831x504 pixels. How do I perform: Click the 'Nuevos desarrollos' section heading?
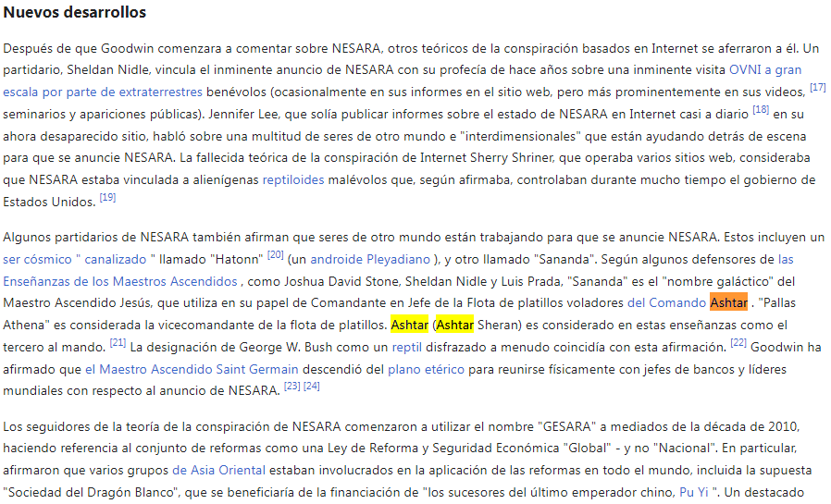(x=75, y=12)
